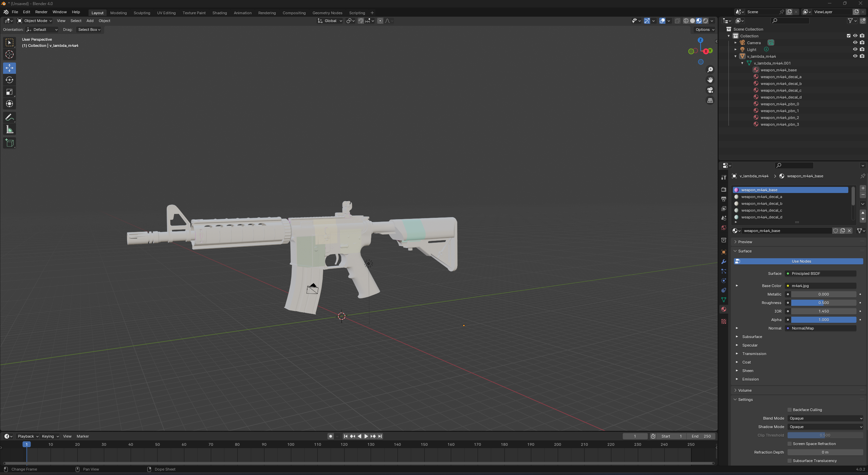Select the Measure tool
Screen dimensions: 868x475
(x=10, y=129)
